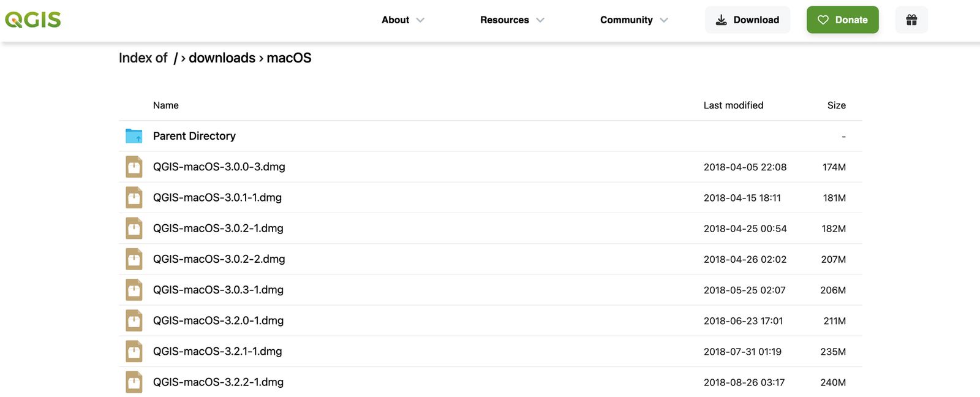The height and width of the screenshot is (397, 980).
Task: Click the file icon for QGIS-macOS-3.2.1-1.dmg
Action: (x=134, y=351)
